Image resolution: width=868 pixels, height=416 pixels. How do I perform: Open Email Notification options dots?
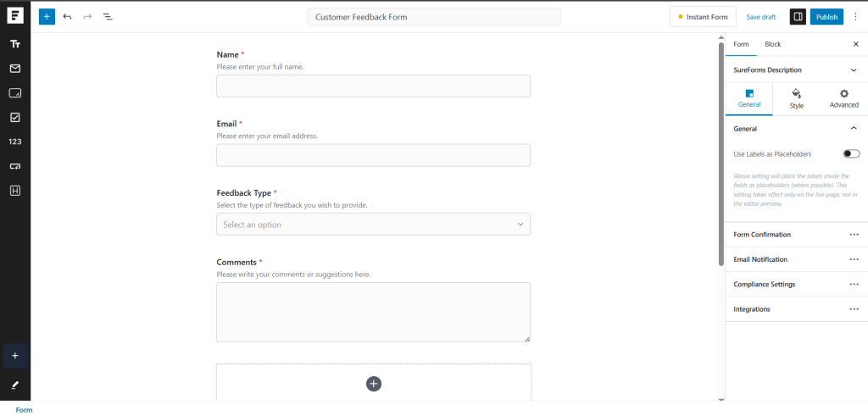pyautogui.click(x=854, y=259)
